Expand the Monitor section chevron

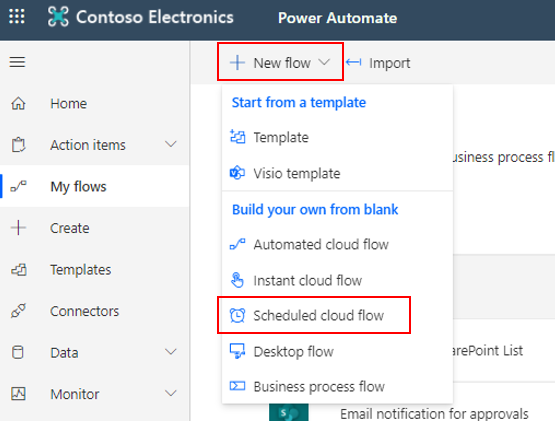coord(171,393)
